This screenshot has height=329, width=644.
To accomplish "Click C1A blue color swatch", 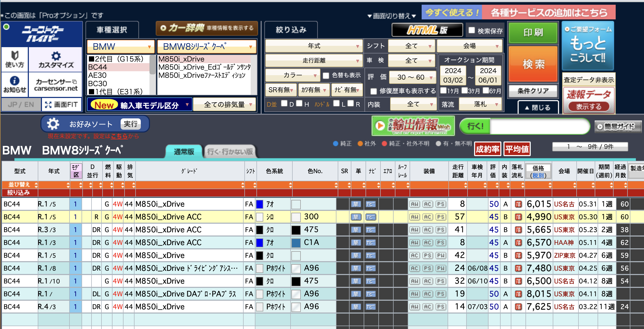I will point(296,243).
